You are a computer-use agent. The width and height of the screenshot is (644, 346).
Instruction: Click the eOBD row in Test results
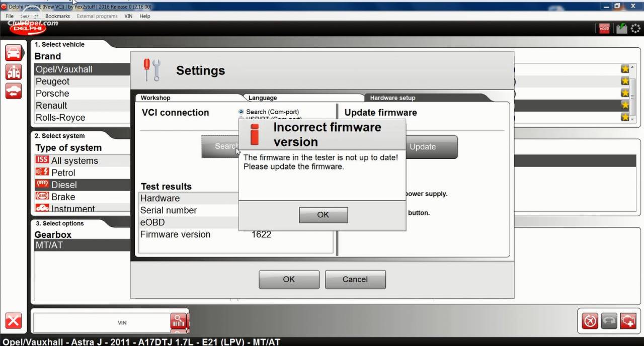pyautogui.click(x=190, y=222)
